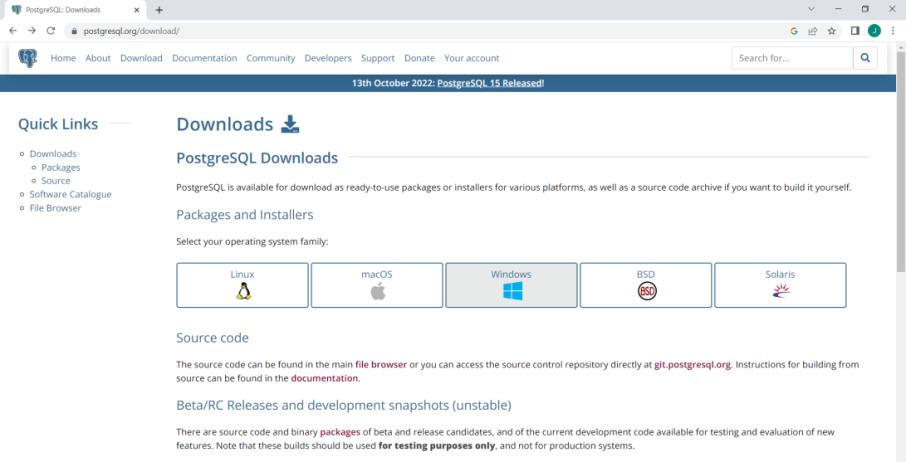Viewport: 906px width, 462px height.
Task: Click the Google icon in address bar
Action: pos(794,31)
